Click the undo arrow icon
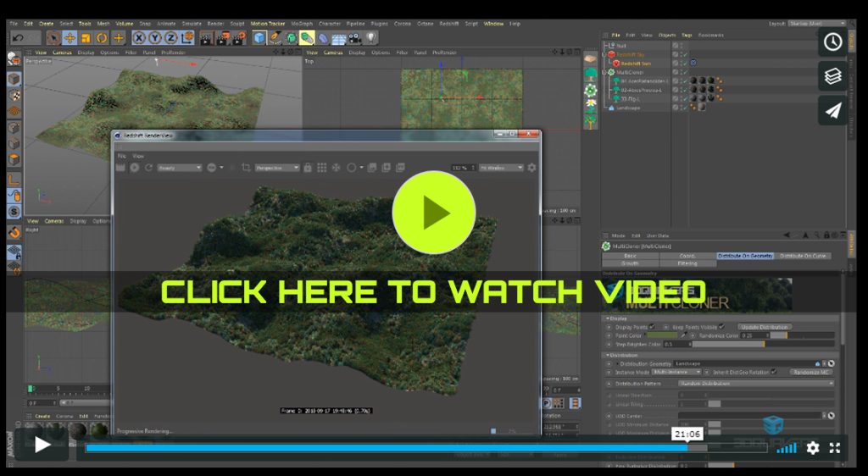Screen dimensions: 868x476 [19, 37]
